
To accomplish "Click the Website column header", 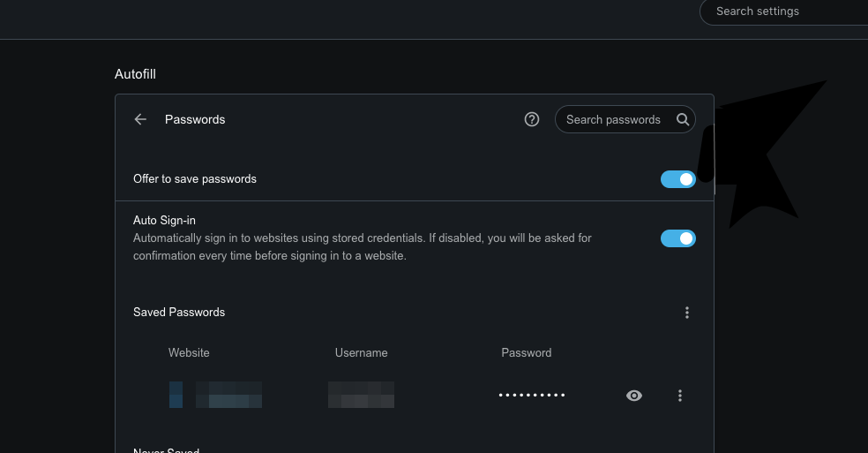I will pos(189,352).
